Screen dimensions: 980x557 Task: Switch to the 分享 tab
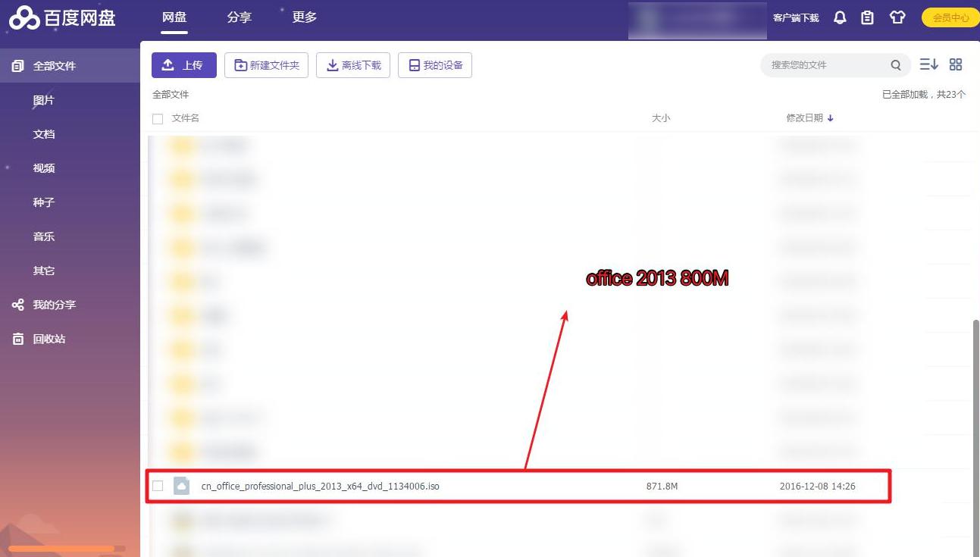pos(240,17)
